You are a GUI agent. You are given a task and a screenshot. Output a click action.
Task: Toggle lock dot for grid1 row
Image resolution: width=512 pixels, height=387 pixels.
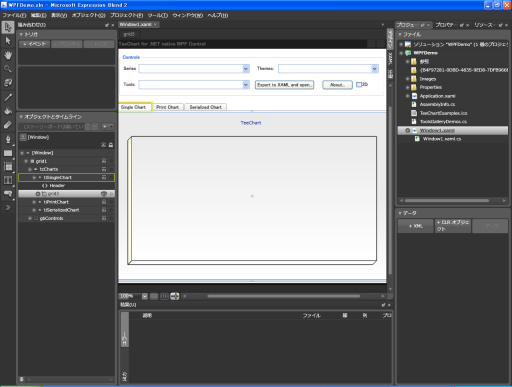[x=111, y=161]
